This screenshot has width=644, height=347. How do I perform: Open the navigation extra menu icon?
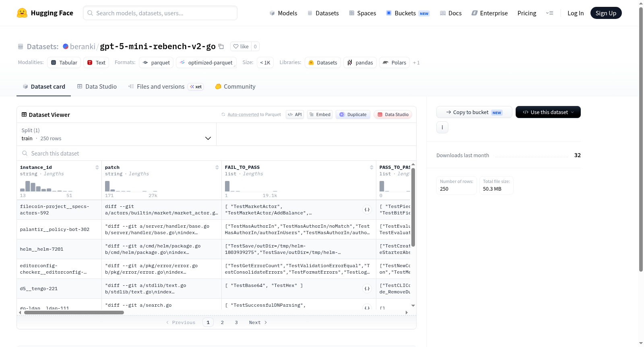pos(549,13)
